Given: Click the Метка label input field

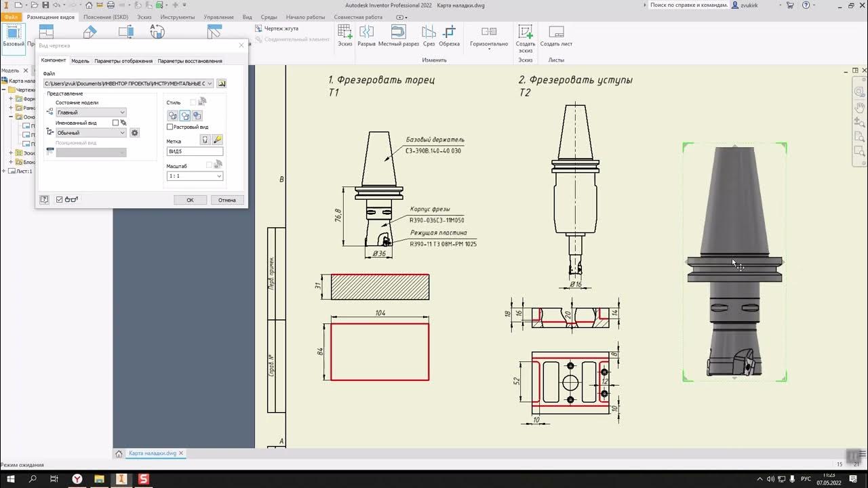Looking at the screenshot, I should pyautogui.click(x=195, y=151).
